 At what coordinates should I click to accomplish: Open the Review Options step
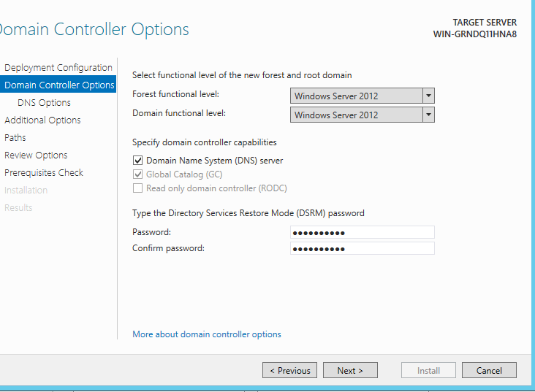pos(36,155)
